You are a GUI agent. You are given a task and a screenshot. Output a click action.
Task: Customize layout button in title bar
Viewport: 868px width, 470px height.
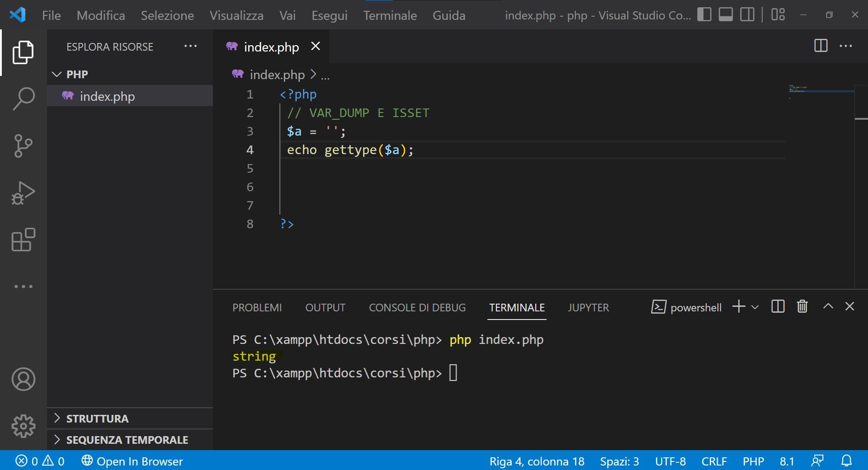[x=778, y=14]
